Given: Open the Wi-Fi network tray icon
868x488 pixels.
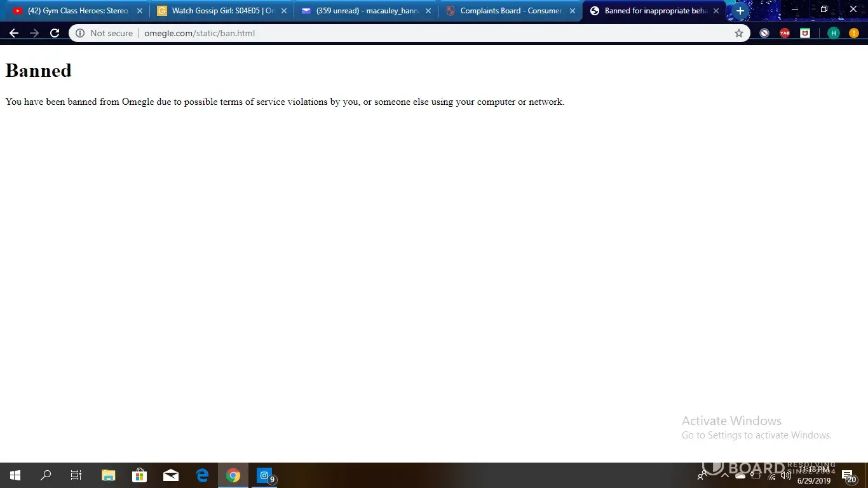Looking at the screenshot, I should coord(771,475).
